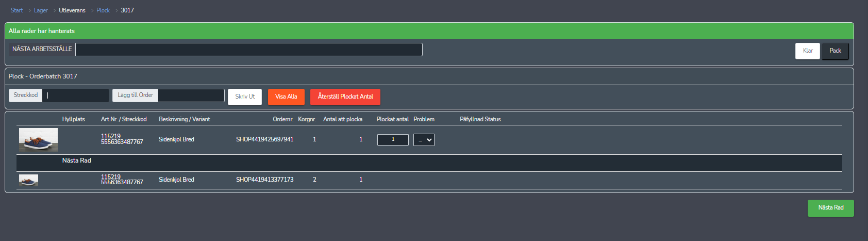Click Sidenkjol Bred in the first row
The width and height of the screenshot is (868, 241).
click(x=176, y=139)
